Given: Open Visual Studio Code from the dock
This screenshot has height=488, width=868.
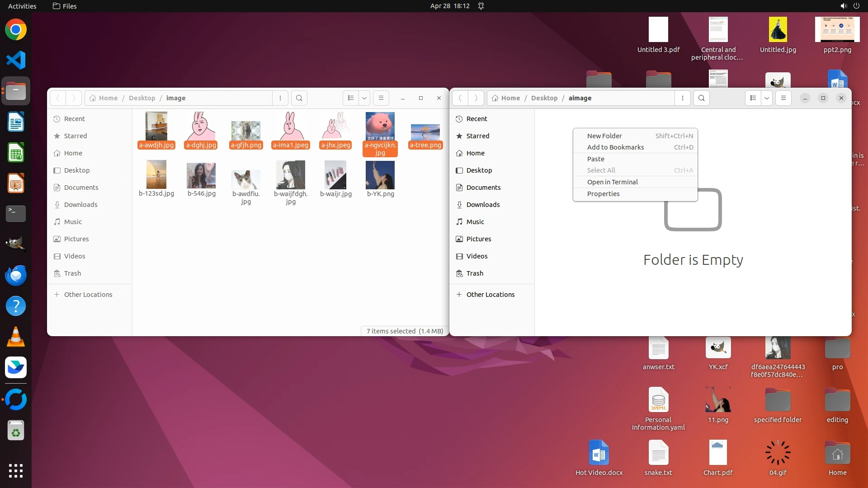Looking at the screenshot, I should pos(16,60).
